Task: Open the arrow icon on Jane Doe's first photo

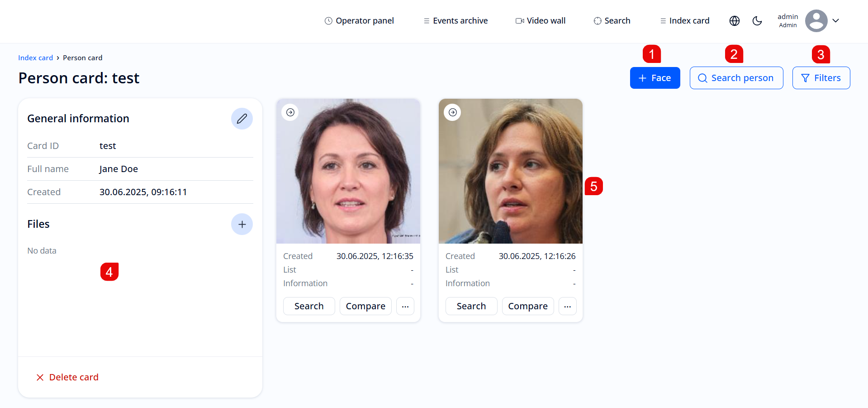Action: coord(290,112)
